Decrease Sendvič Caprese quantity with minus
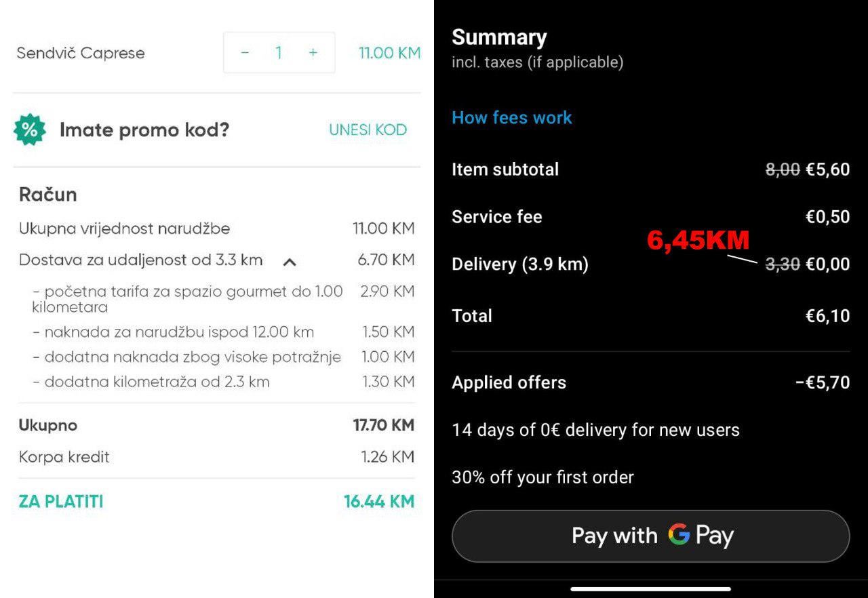The width and height of the screenshot is (868, 598). [245, 53]
